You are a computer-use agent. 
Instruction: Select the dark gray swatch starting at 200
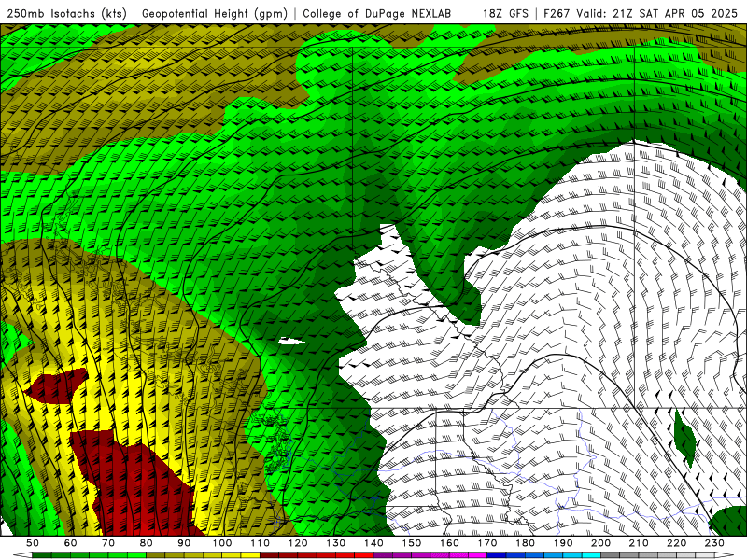pyautogui.click(x=611, y=554)
